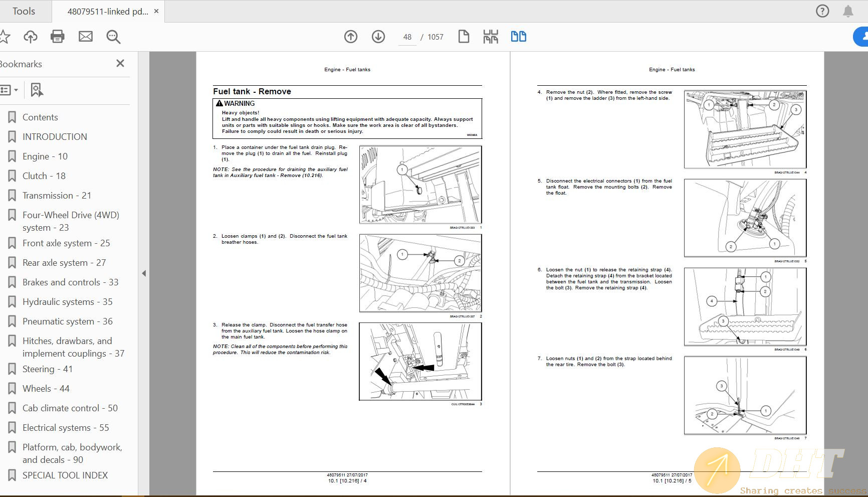868x497 pixels.
Task: Go to previous page arrow
Action: tap(351, 37)
